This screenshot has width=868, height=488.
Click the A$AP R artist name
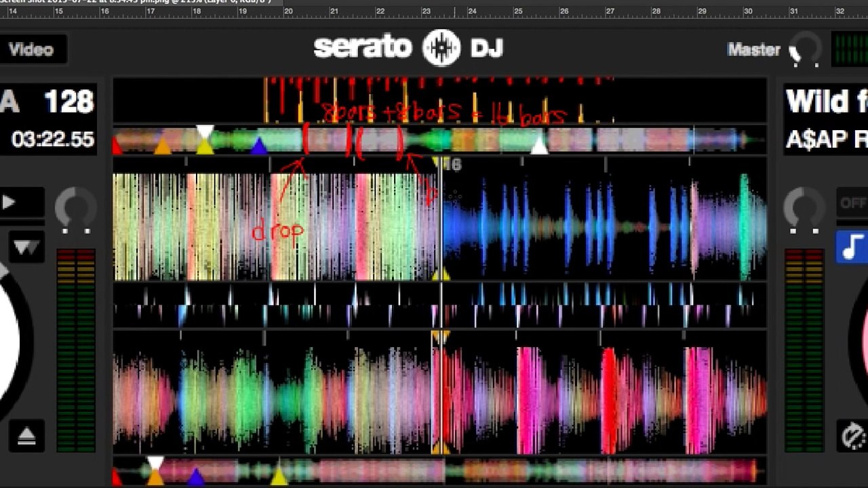827,140
